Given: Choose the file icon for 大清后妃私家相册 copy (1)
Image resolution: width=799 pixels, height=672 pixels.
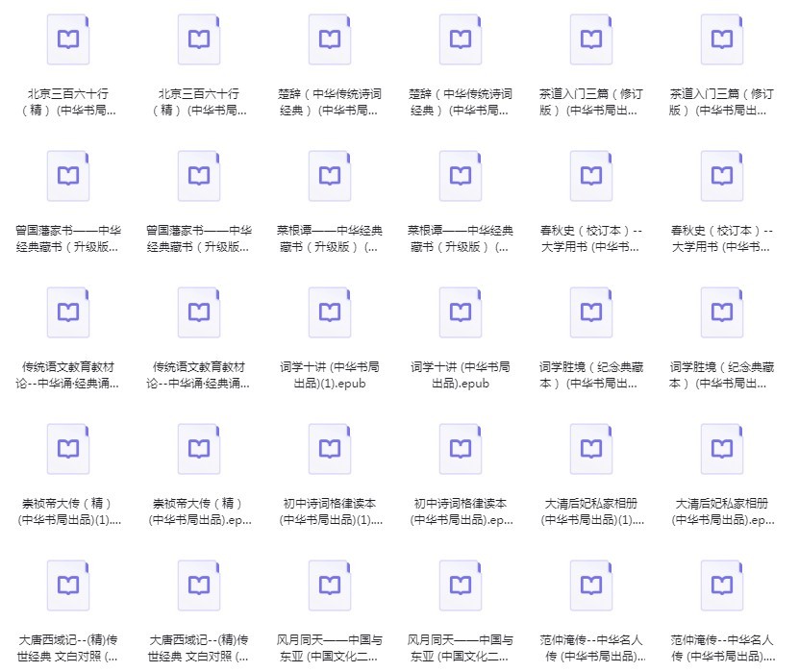Looking at the screenshot, I should 591,449.
